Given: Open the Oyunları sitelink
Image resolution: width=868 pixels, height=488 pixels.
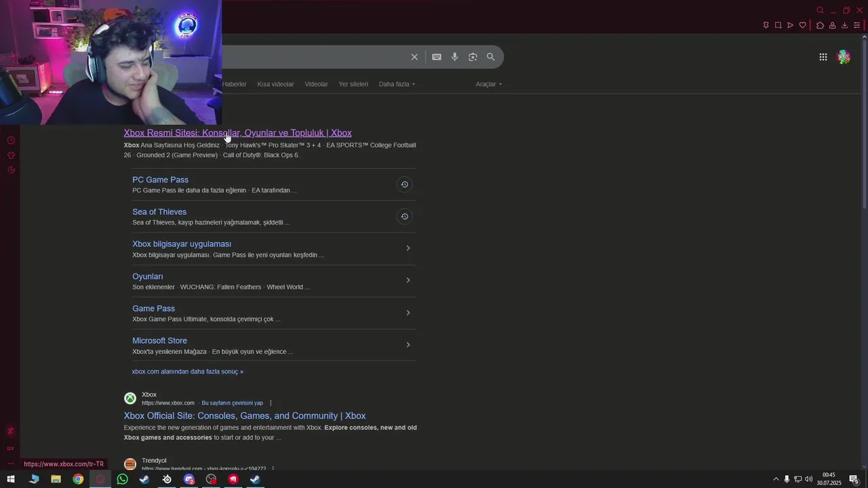Looking at the screenshot, I should [147, 277].
